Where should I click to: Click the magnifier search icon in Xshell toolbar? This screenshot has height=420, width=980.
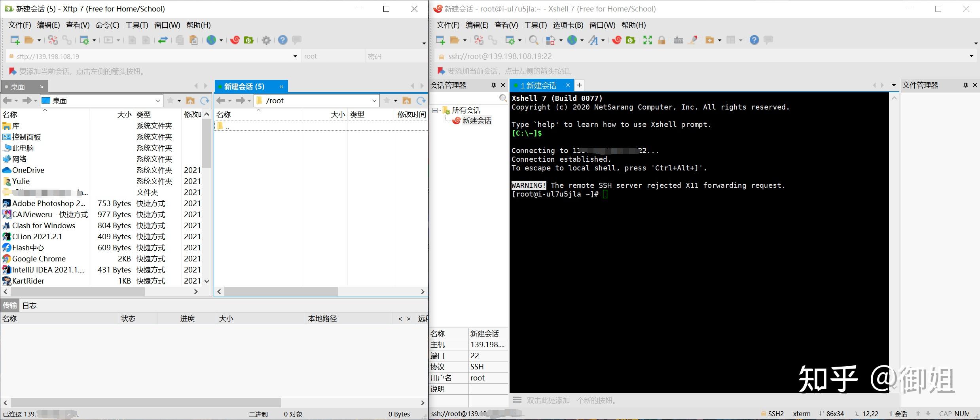533,40
